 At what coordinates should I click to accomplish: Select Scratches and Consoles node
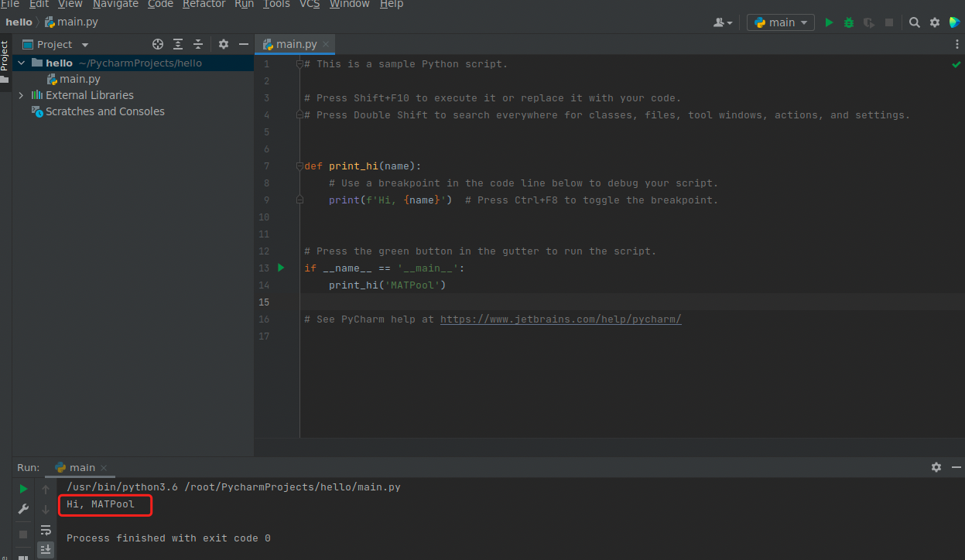click(98, 111)
